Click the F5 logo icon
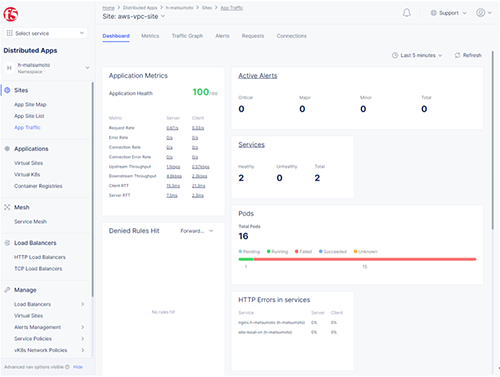This screenshot has width=500, height=377. (x=11, y=14)
